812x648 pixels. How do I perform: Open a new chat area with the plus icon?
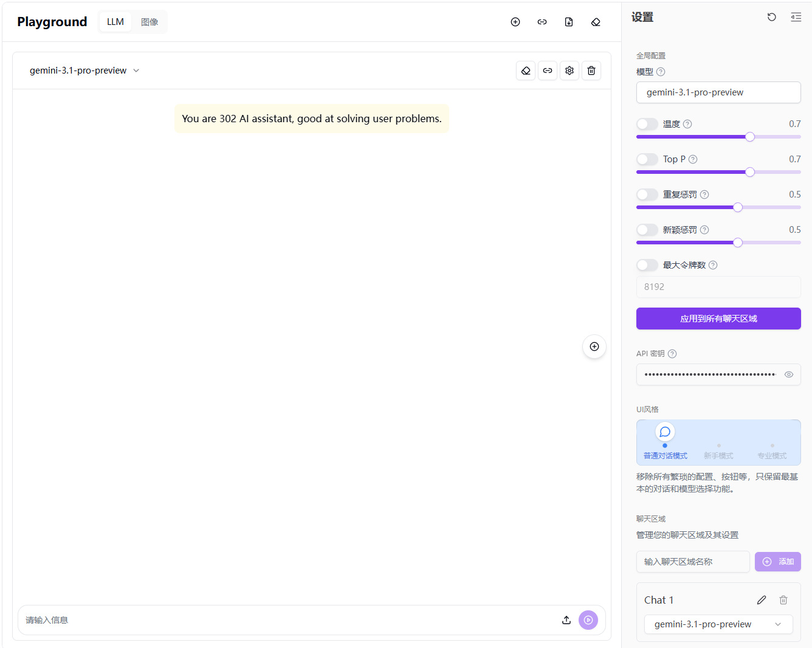pos(515,22)
